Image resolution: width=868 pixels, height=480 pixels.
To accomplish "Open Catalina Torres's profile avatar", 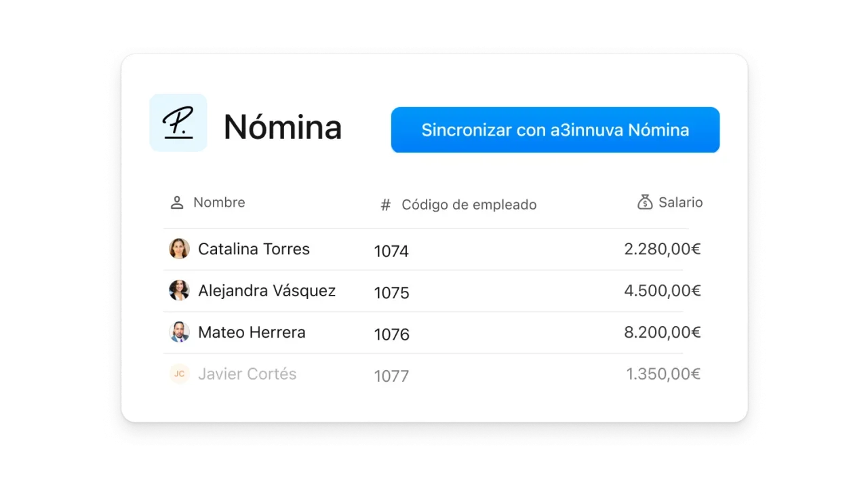I will click(x=179, y=249).
